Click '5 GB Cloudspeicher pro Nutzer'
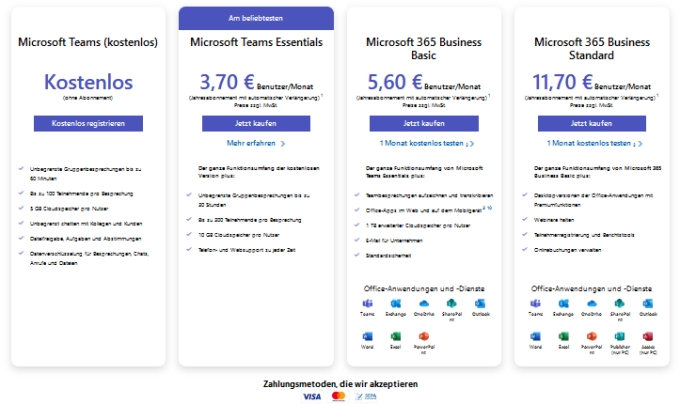 [69, 209]
